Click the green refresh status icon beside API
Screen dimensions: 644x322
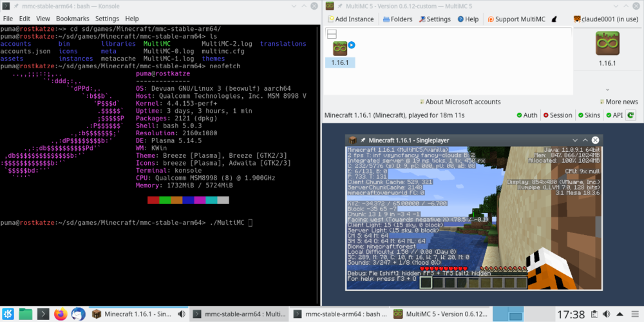point(631,115)
